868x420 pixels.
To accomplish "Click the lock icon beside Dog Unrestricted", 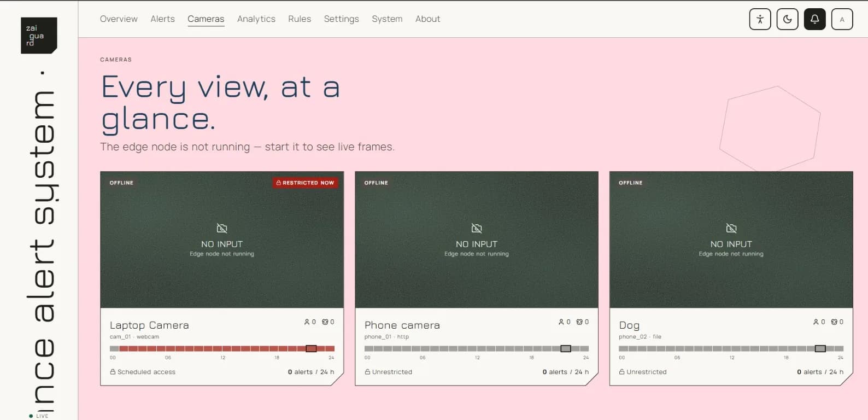I will (x=622, y=372).
